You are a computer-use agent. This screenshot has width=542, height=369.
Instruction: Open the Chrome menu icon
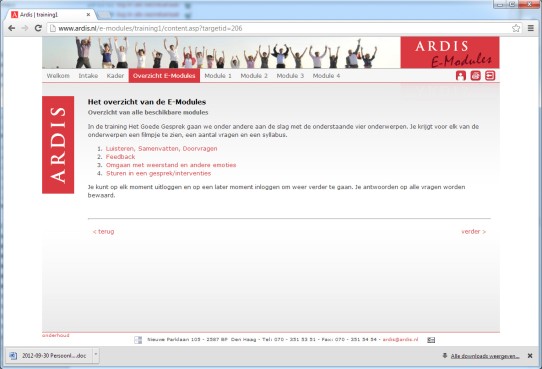click(531, 28)
